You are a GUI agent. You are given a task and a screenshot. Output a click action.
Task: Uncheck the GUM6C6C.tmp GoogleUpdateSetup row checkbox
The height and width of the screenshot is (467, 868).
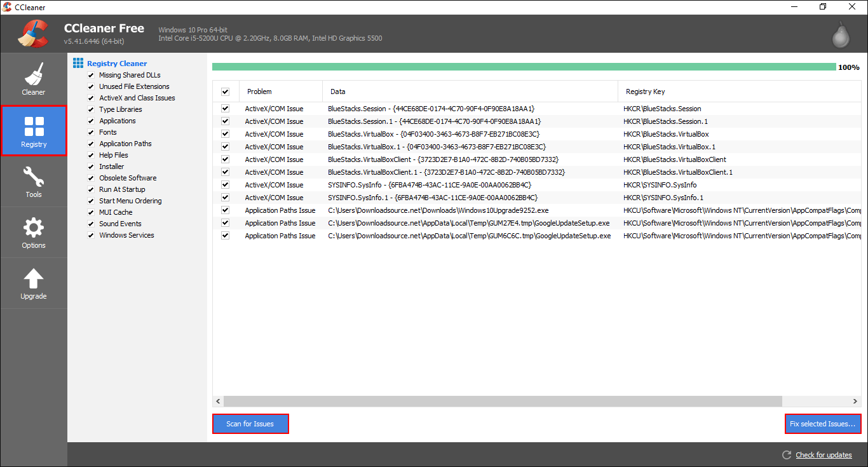225,236
